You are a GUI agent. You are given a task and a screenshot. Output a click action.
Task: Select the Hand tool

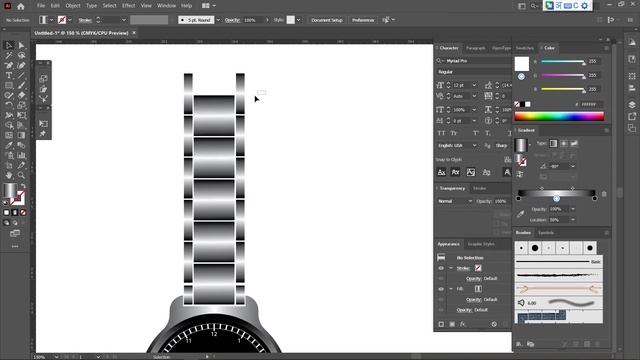click(9, 175)
